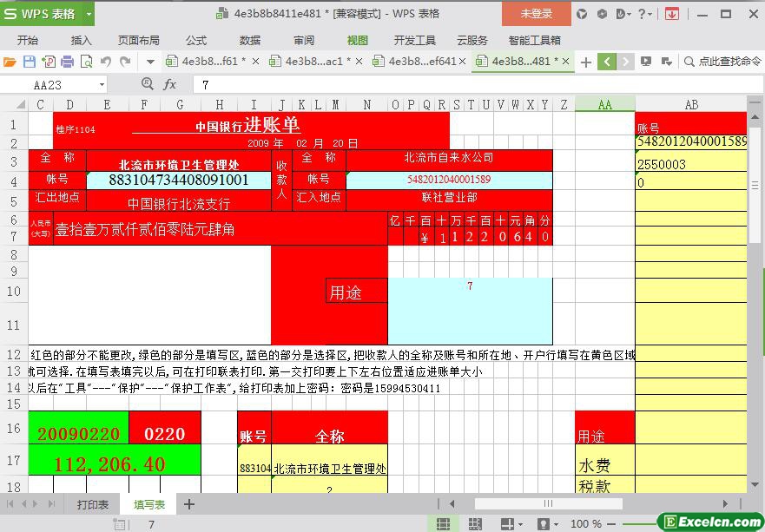Open the 云服务 ribbon tab

472,41
